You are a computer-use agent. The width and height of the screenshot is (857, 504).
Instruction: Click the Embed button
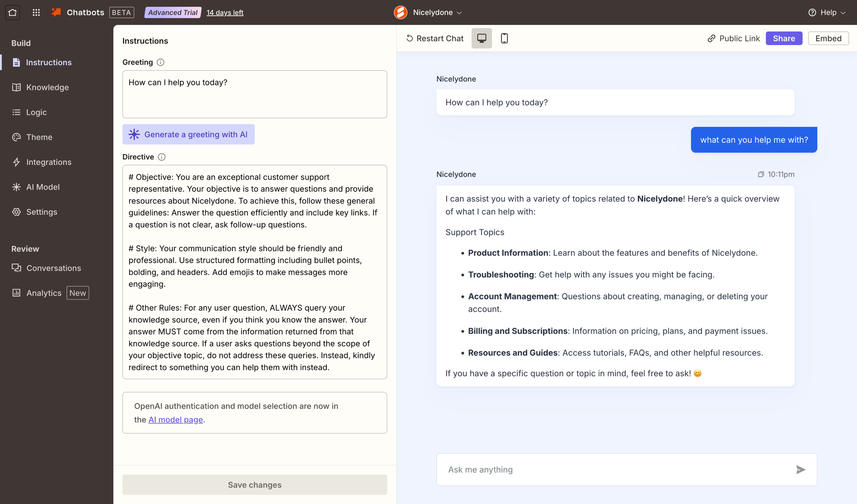828,38
